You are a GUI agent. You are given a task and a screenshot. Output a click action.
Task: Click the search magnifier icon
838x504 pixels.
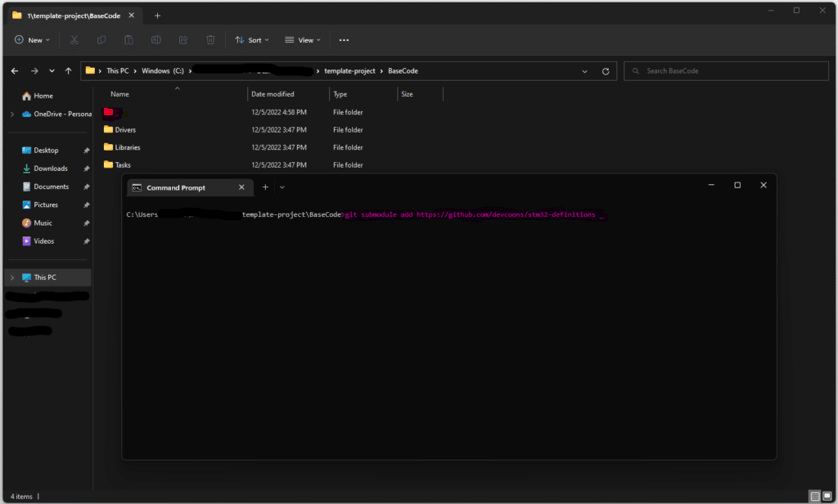click(x=635, y=71)
